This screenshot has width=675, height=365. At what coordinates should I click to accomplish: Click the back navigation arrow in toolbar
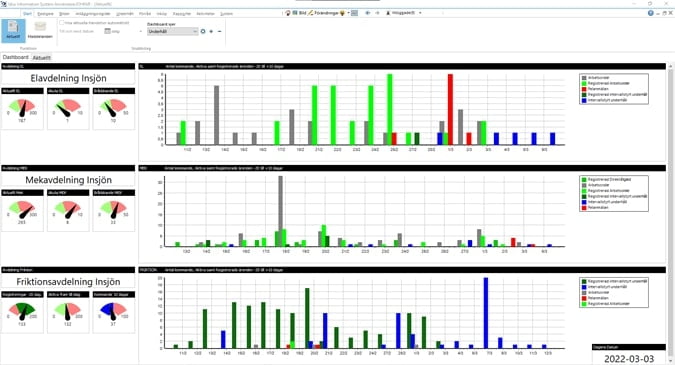(368, 13)
